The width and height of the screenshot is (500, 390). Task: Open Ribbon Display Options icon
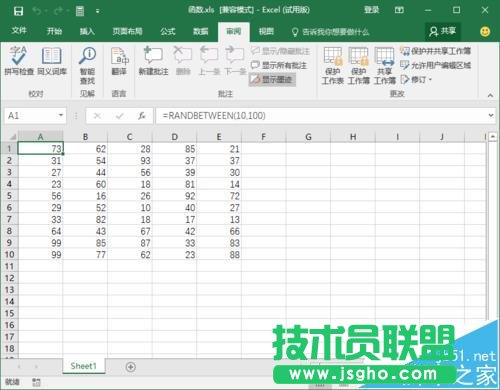[399, 10]
